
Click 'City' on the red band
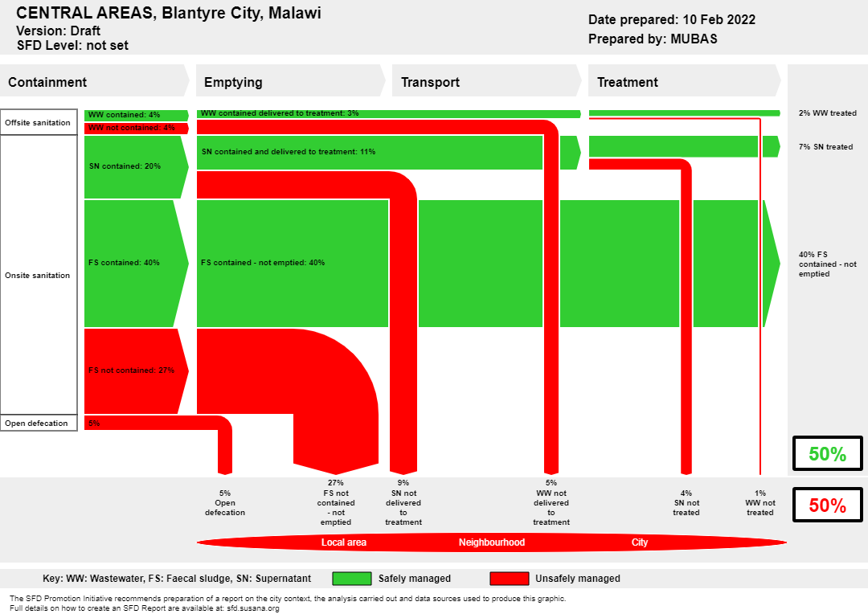(x=640, y=542)
